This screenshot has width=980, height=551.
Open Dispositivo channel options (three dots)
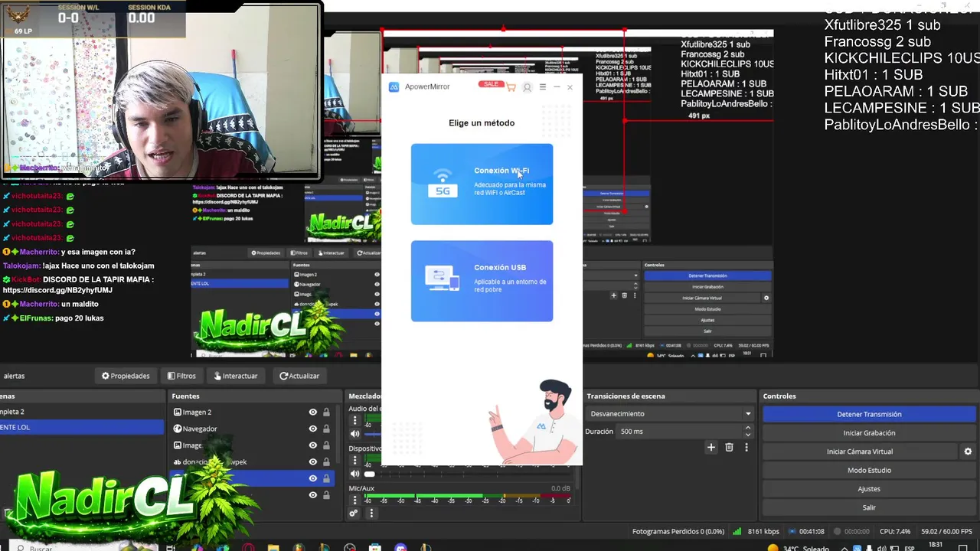(x=354, y=460)
